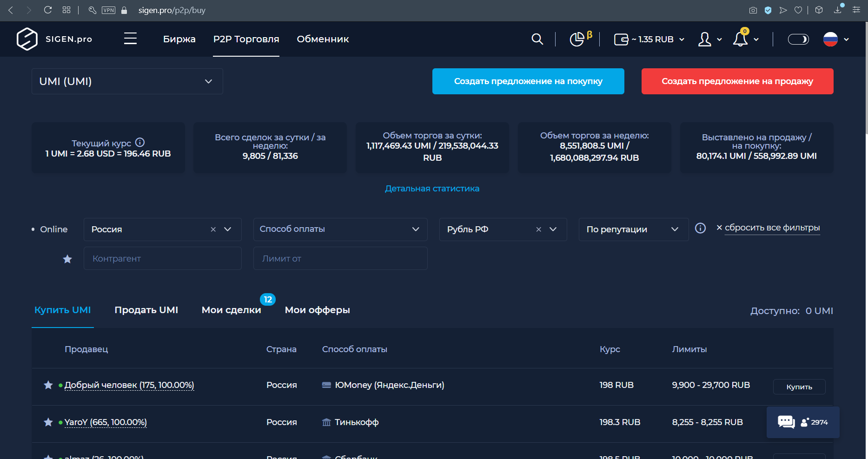Image resolution: width=868 pixels, height=459 pixels.
Task: Open the Russian flag language selector
Action: 836,39
